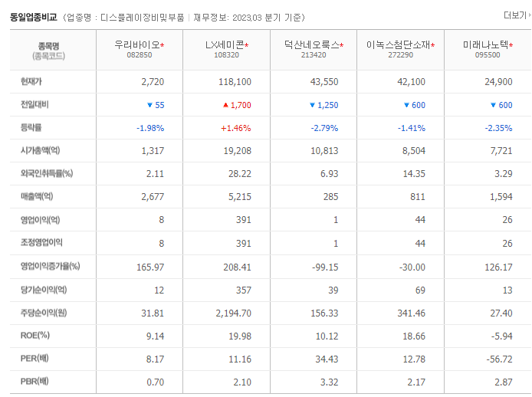
Task: Click the 매출액(억) row label
Action: (x=37, y=196)
